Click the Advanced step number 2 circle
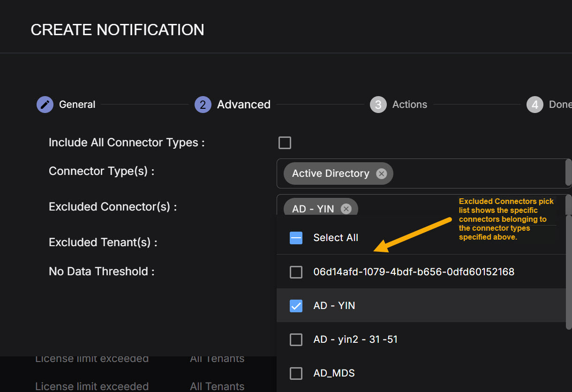 tap(203, 105)
